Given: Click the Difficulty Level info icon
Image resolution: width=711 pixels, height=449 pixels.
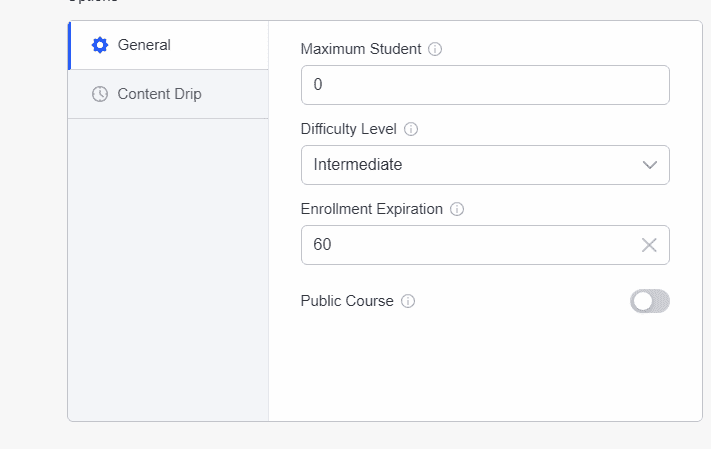Looking at the screenshot, I should coord(411,129).
